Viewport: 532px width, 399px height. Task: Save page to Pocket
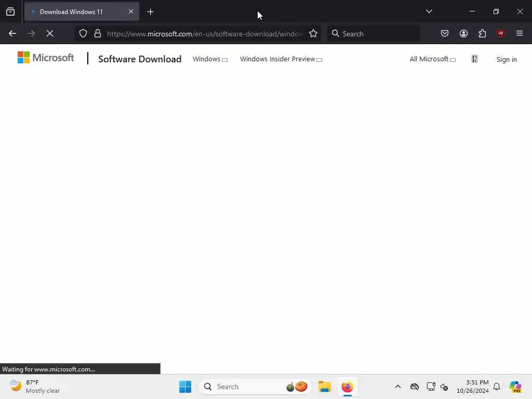(x=445, y=33)
